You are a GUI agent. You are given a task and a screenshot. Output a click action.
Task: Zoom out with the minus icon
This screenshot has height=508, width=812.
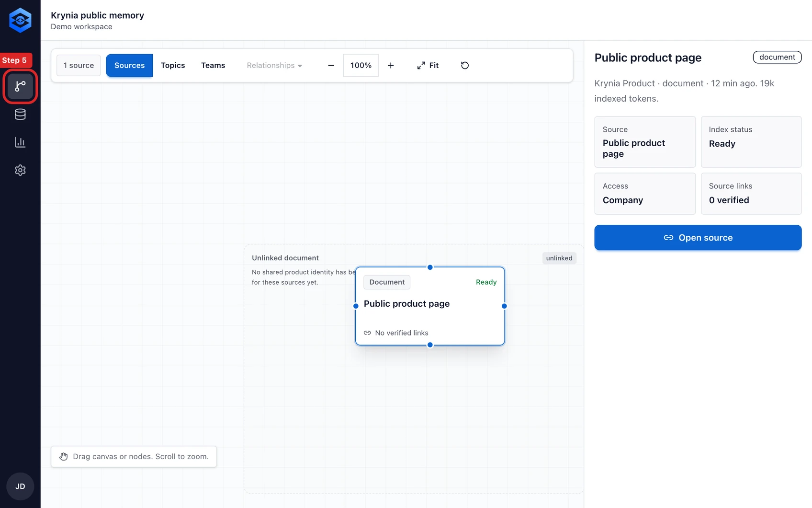tap(331, 65)
